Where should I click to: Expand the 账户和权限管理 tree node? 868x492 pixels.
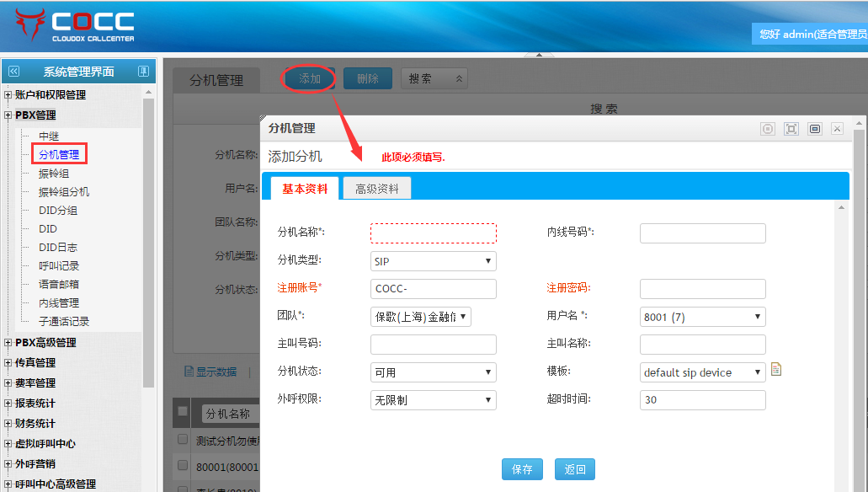pyautogui.click(x=8, y=95)
